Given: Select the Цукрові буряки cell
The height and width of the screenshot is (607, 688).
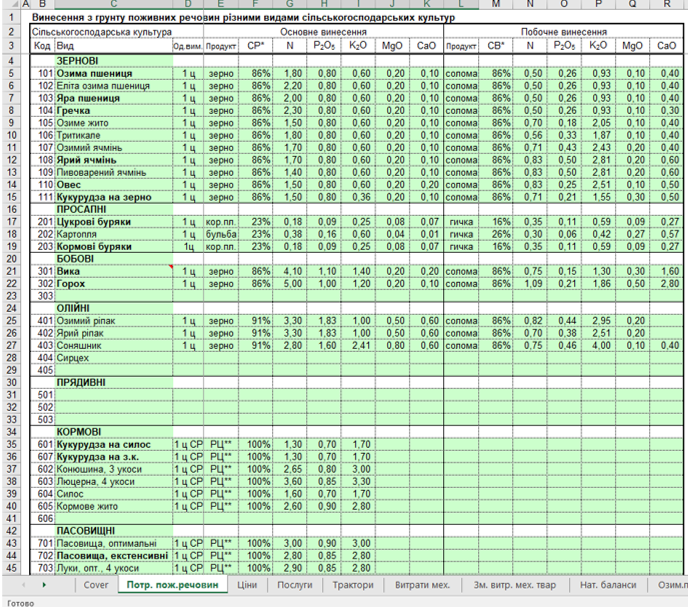Looking at the screenshot, I should pos(114,222).
